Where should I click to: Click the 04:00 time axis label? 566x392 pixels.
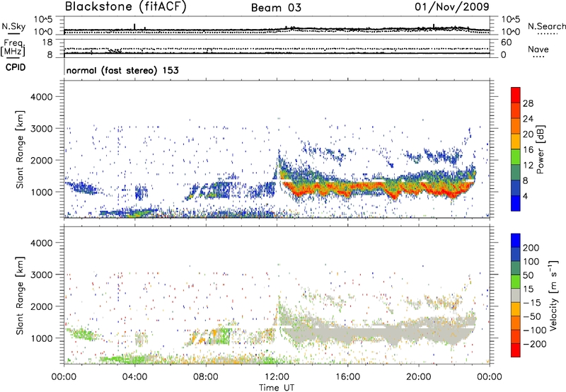(134, 377)
